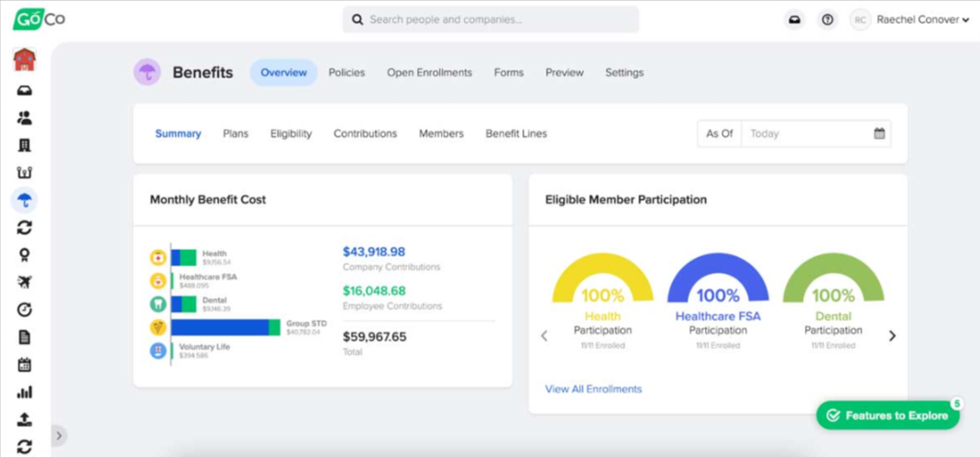Open the document icon in sidebar

pyautogui.click(x=25, y=338)
